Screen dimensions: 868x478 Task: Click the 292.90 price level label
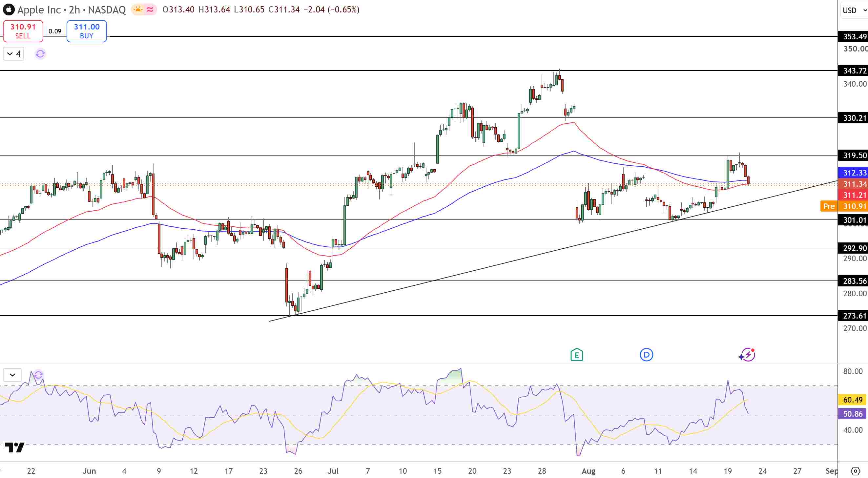[853, 248]
